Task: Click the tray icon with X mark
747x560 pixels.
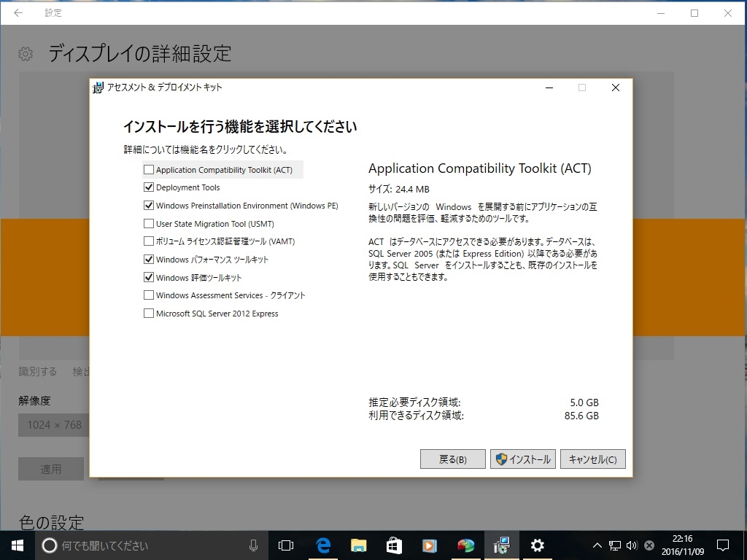Action: [x=649, y=545]
